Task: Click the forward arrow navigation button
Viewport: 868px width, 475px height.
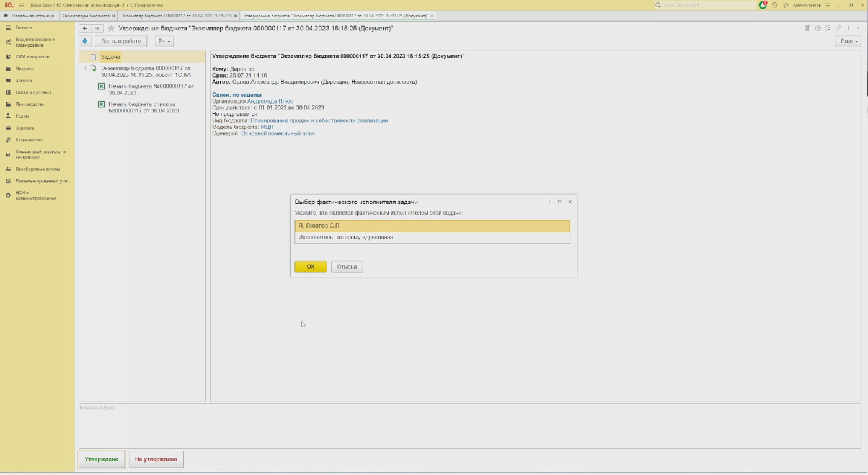Action: tap(97, 29)
